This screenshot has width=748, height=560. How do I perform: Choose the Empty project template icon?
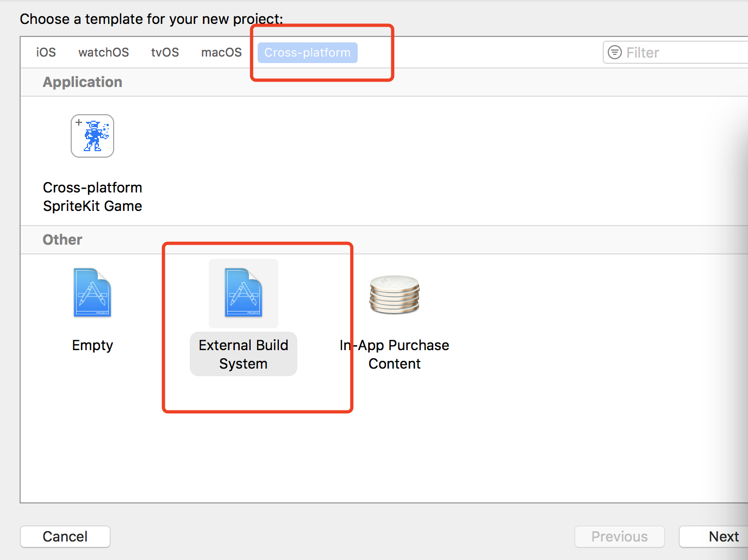point(92,293)
